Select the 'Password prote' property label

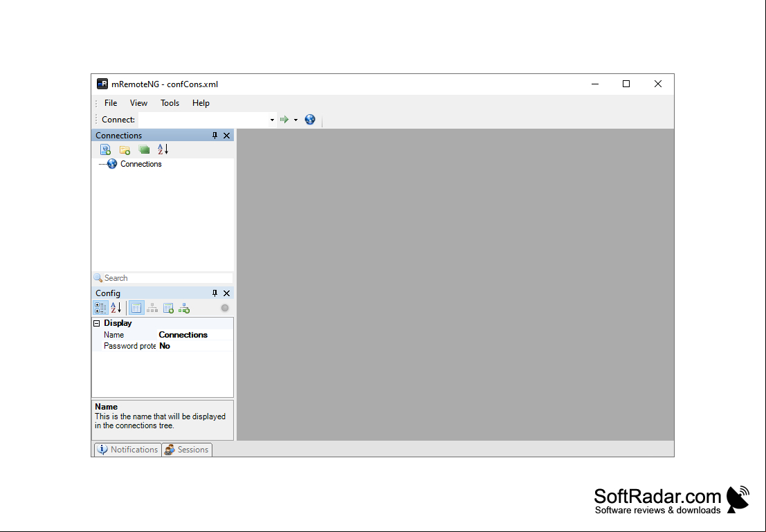129,346
